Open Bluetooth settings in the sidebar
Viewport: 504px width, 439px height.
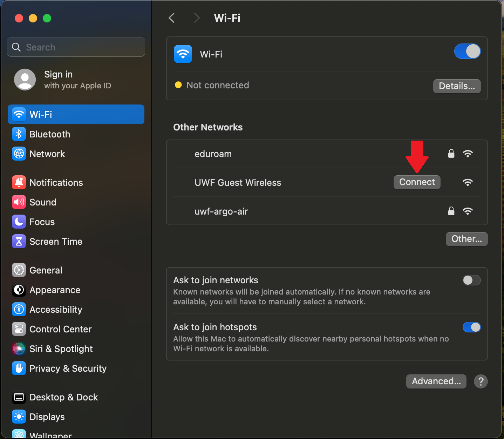(76, 134)
